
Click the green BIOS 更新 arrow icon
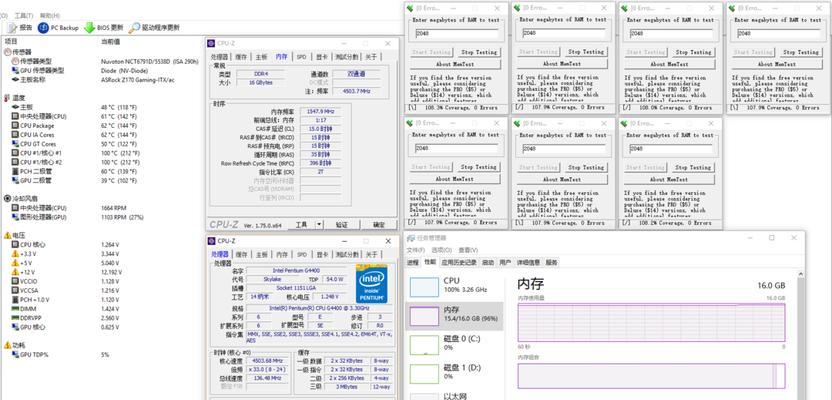pyautogui.click(x=89, y=28)
